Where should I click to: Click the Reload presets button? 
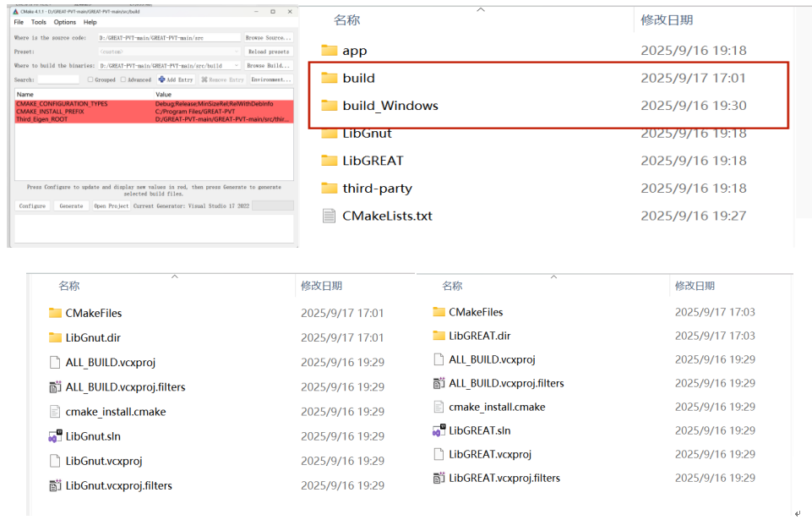click(268, 52)
